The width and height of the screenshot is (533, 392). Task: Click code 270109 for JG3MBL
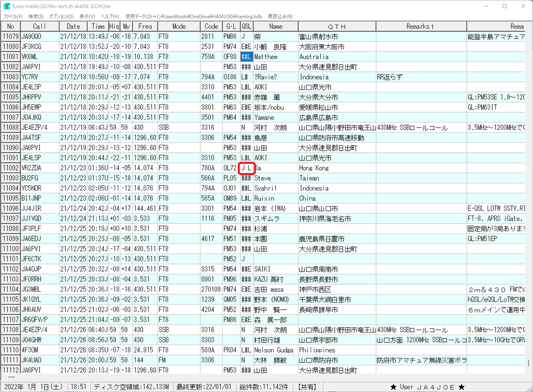click(x=211, y=289)
